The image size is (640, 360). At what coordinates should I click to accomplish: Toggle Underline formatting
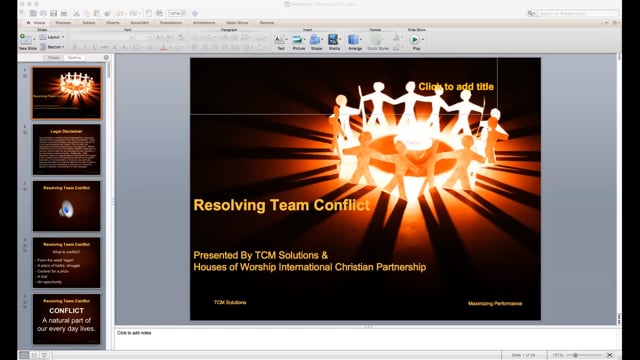pos(94,47)
